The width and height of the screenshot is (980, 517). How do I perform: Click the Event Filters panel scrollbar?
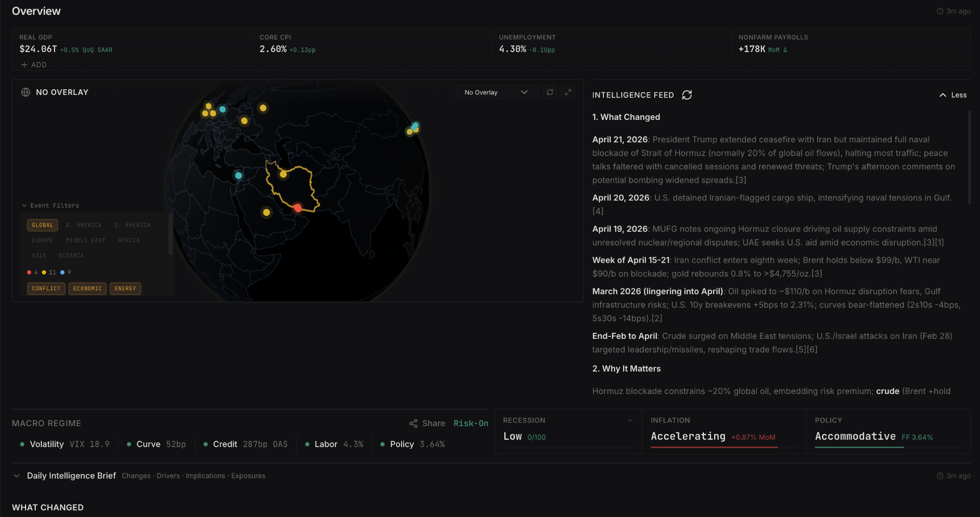[170, 234]
